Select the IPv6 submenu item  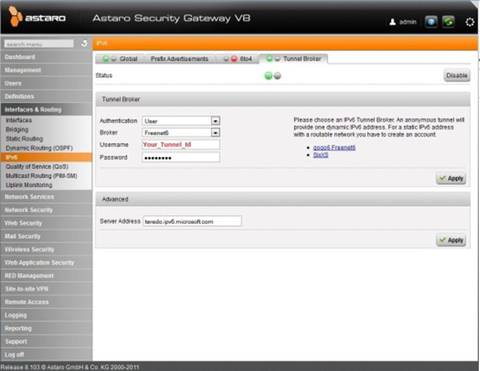coord(46,157)
